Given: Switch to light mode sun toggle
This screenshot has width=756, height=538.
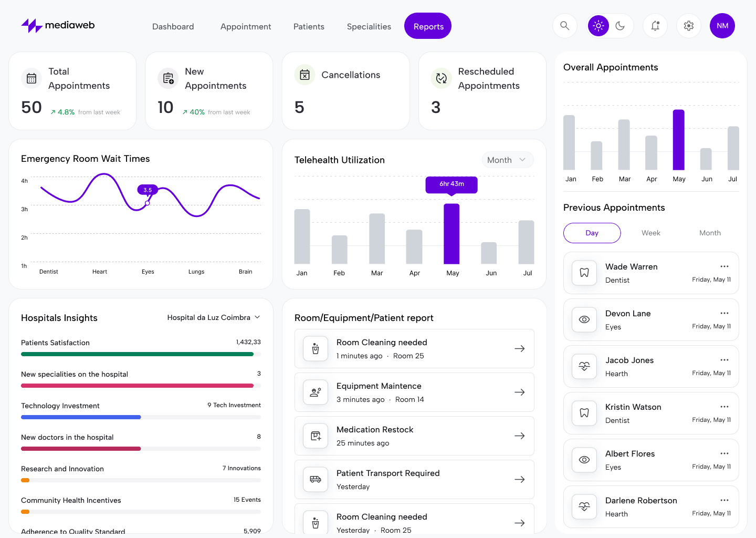Looking at the screenshot, I should [598, 26].
